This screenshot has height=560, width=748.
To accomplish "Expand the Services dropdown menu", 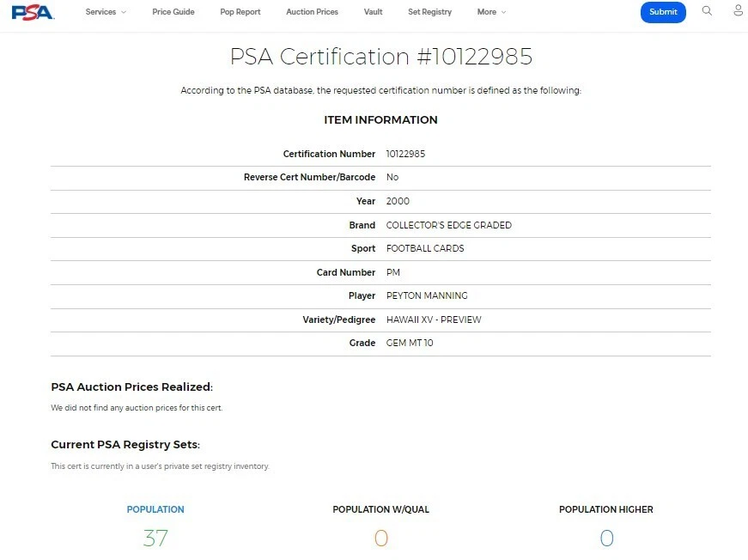I will point(106,12).
